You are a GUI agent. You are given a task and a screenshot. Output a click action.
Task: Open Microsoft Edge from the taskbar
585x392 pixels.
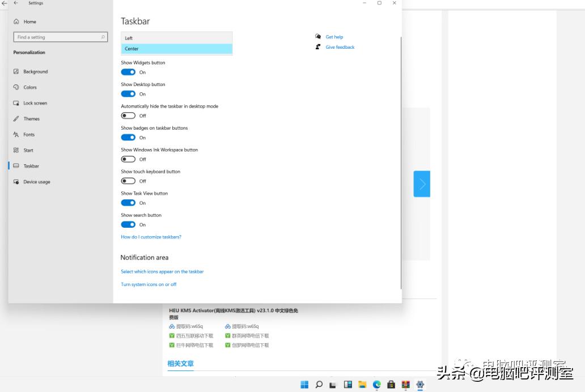pyautogui.click(x=376, y=384)
